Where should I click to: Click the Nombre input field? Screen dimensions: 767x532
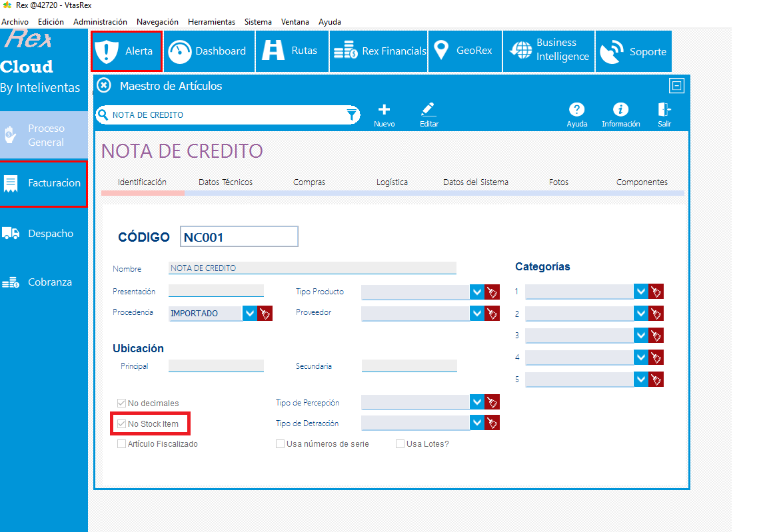tap(312, 268)
